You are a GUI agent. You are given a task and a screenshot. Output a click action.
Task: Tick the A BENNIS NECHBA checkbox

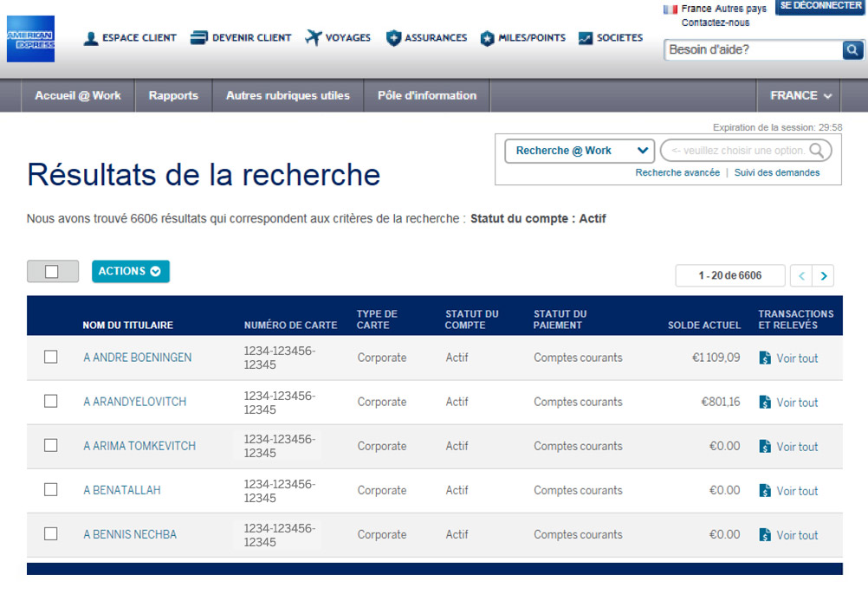(51, 534)
